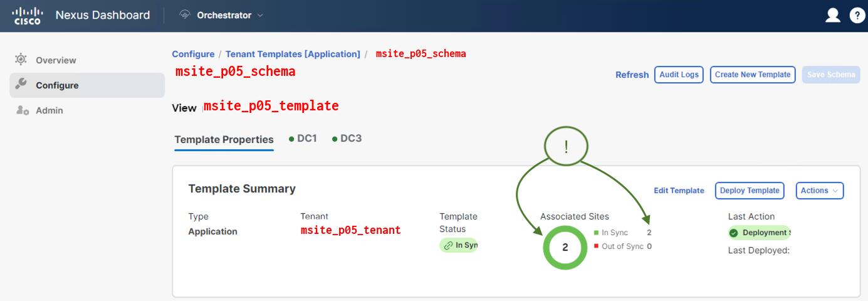Click the Associated Sites donut chart
Screen dimensions: 868x301
(565, 247)
